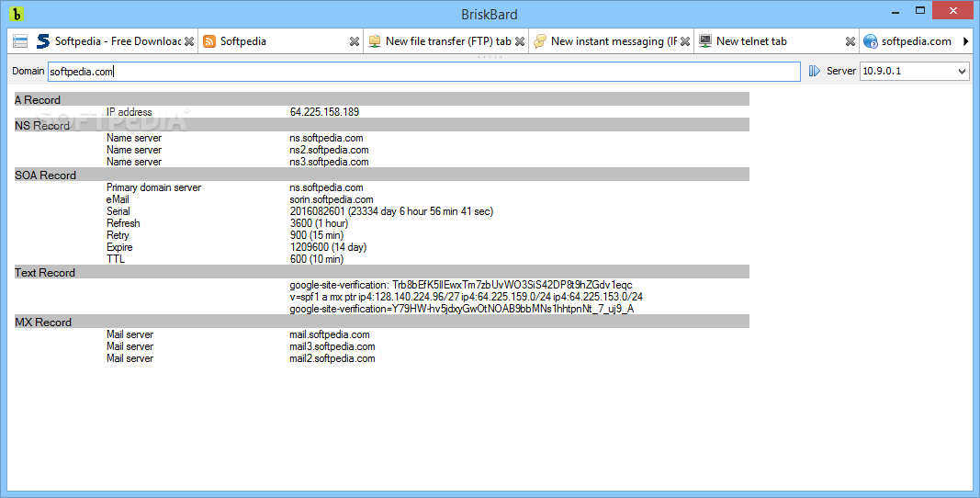Click IP address value 64.225.158.189
The width and height of the screenshot is (980, 498).
pos(324,112)
